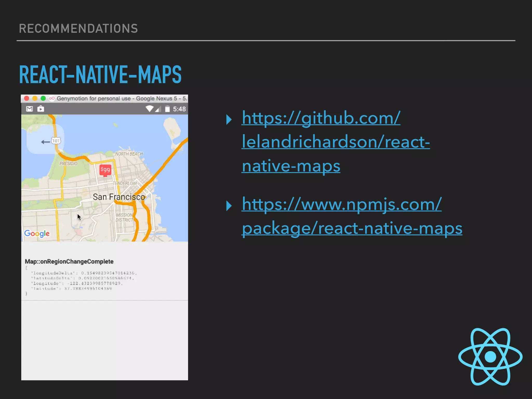This screenshot has width=532, height=399.
Task: Click the longitudeDelta value line
Action: [x=84, y=273]
